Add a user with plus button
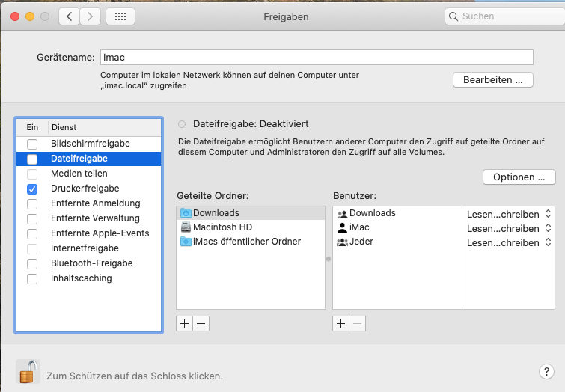The image size is (565, 392). (340, 323)
